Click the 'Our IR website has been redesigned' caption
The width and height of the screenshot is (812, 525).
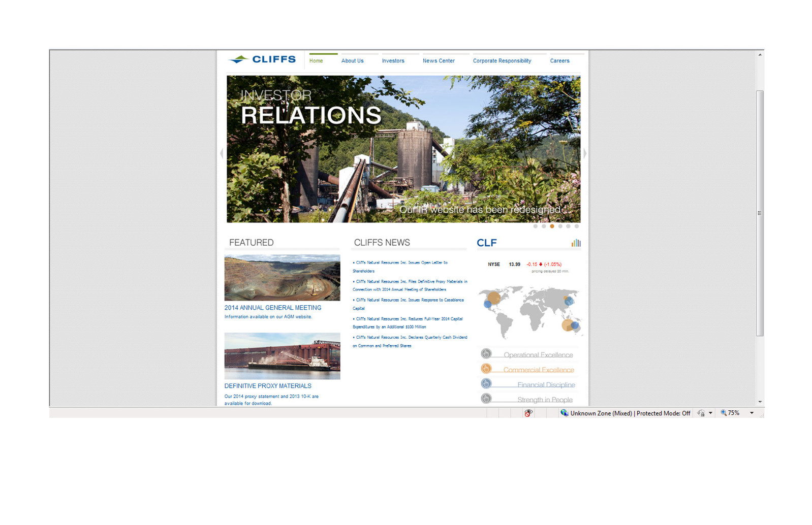tap(480, 210)
